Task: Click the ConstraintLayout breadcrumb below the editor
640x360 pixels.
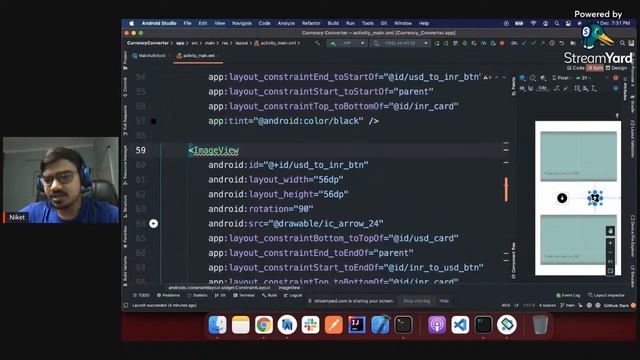Action: (219, 288)
